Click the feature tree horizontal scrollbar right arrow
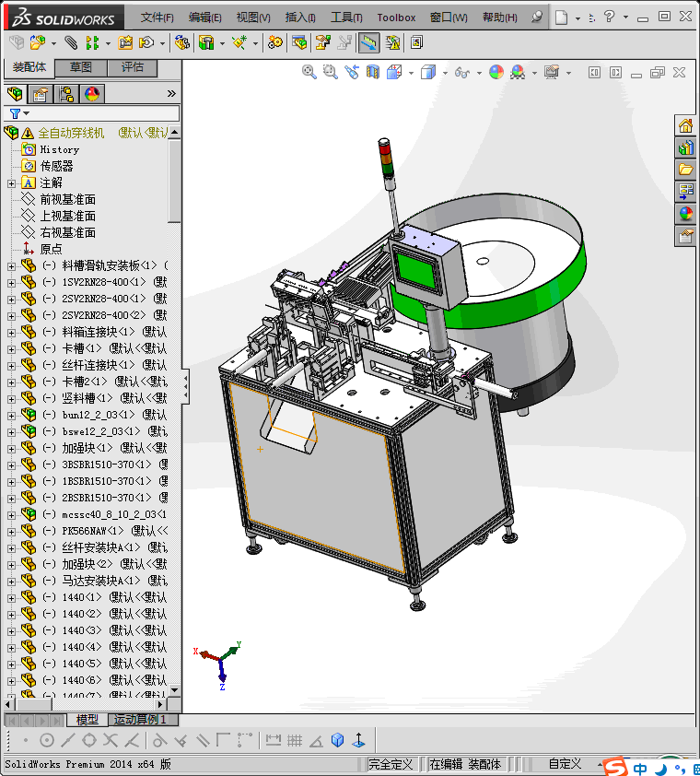700x776 pixels. (159, 704)
